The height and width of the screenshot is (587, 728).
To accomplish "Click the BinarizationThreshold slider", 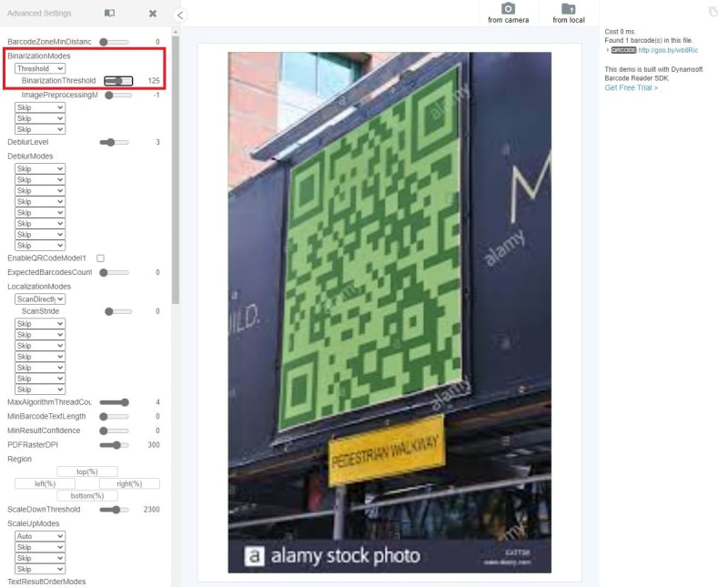I will pos(118,81).
